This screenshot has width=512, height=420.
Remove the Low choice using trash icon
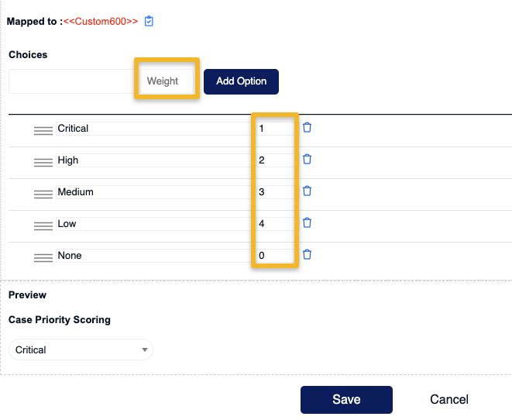pyautogui.click(x=307, y=222)
